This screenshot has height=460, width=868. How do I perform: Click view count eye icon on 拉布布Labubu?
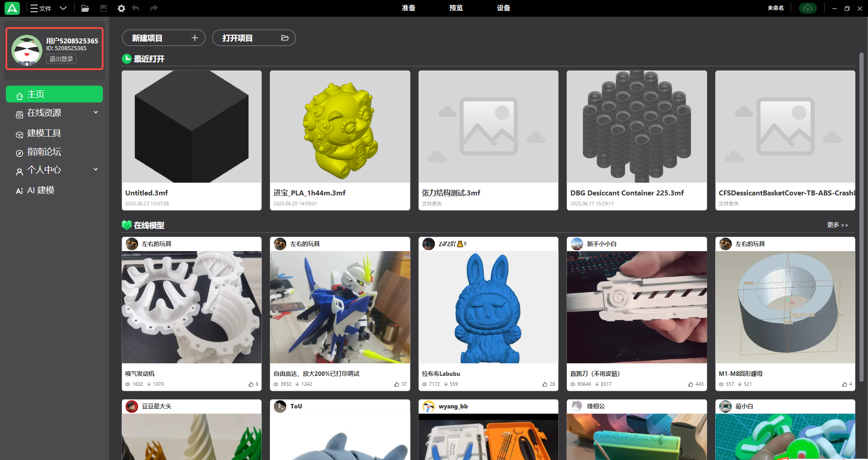coord(425,384)
